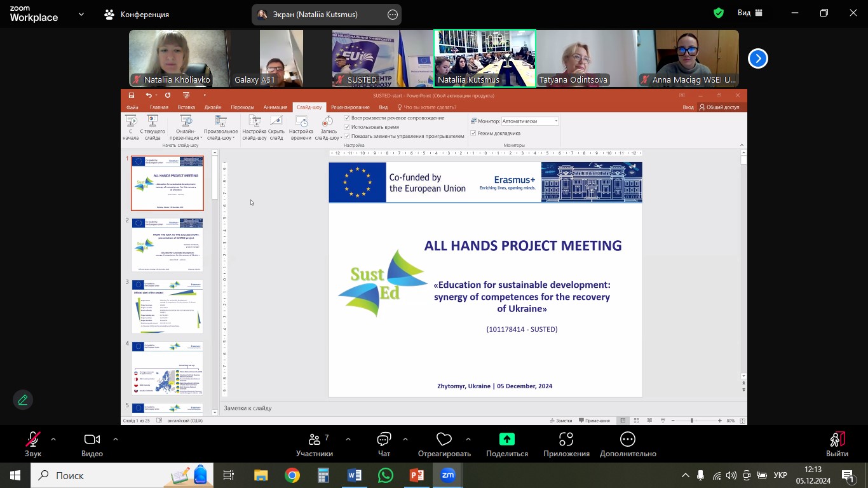
Task: Unmute audio with the Звук microphone icon
Action: pyautogui.click(x=33, y=440)
